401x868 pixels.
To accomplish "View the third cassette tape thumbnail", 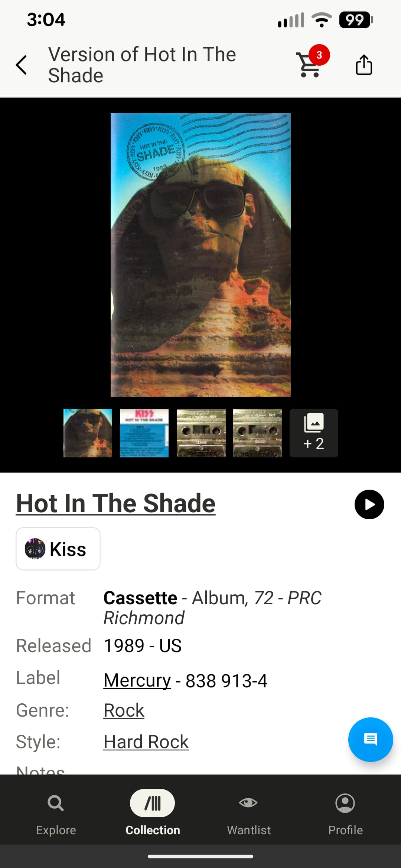I will tap(201, 433).
